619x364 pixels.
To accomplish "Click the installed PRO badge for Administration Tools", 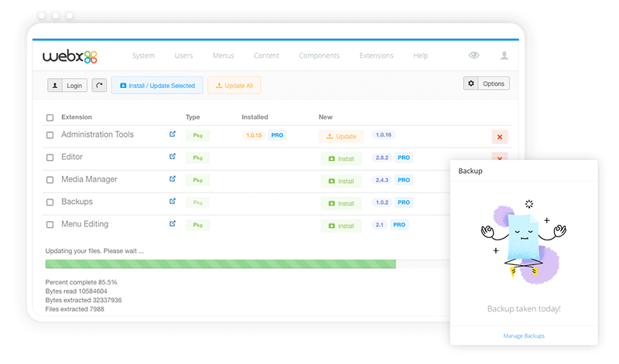I will click(277, 135).
